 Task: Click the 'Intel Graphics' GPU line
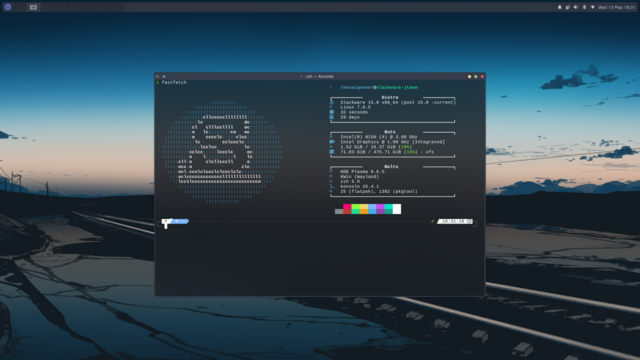pos(393,142)
